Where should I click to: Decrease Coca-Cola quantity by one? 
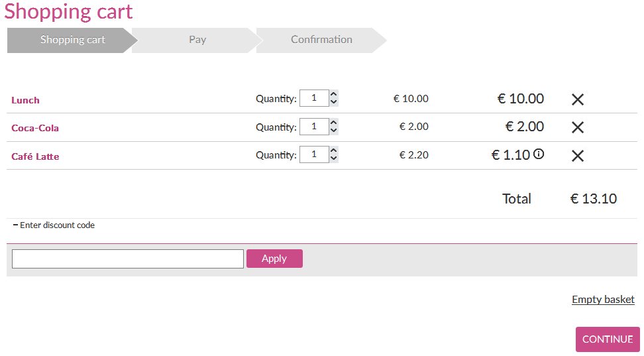[x=334, y=131]
